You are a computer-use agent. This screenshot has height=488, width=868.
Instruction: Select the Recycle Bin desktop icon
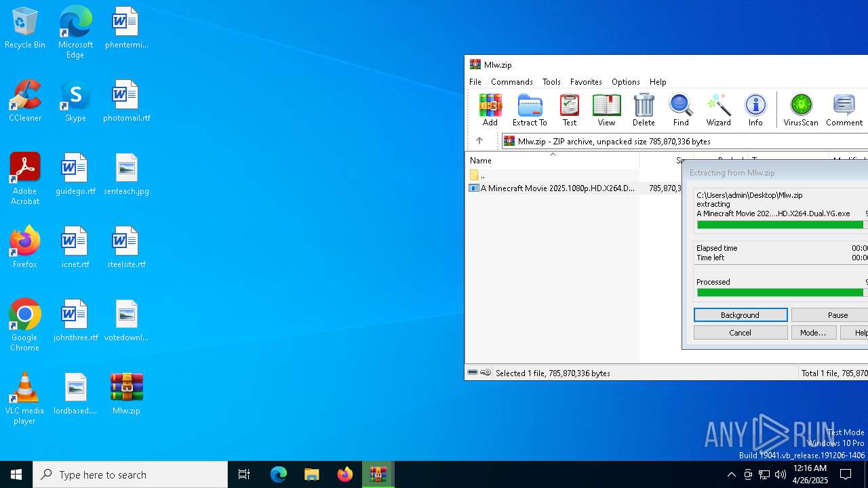(x=25, y=28)
